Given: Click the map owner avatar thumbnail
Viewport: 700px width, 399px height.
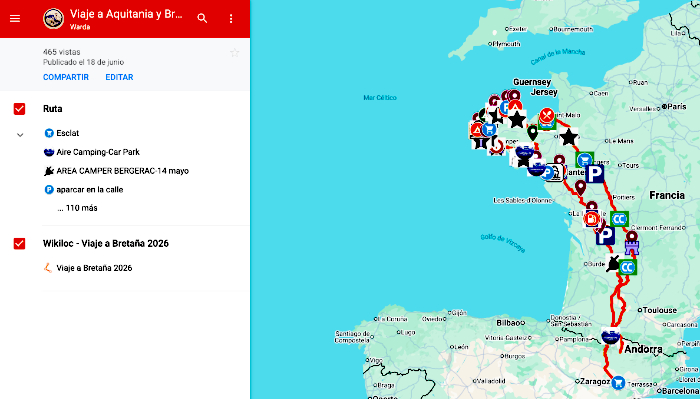Looking at the screenshot, I should pos(53,18).
